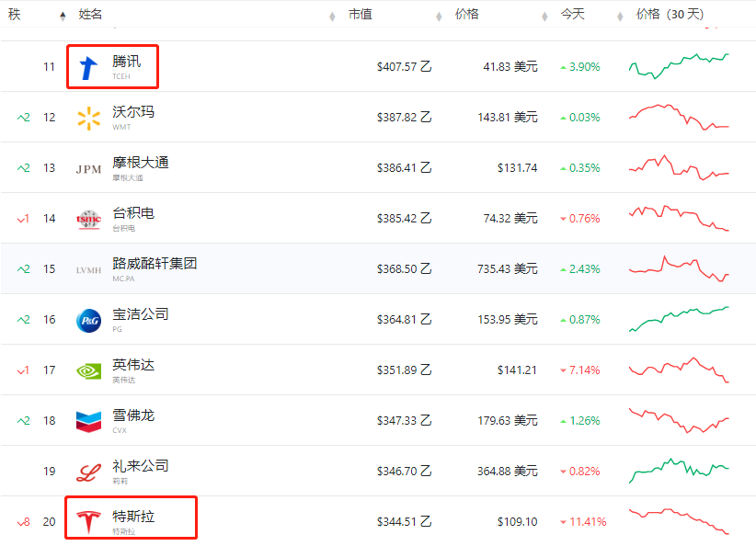The height and width of the screenshot is (546, 756).
Task: Click the LVMH logo icon
Action: click(x=88, y=270)
